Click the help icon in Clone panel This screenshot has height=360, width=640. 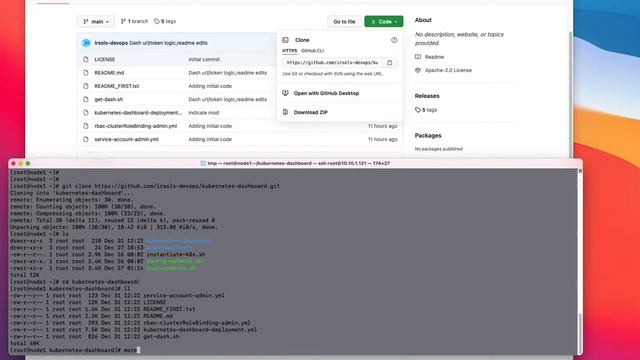pos(394,40)
